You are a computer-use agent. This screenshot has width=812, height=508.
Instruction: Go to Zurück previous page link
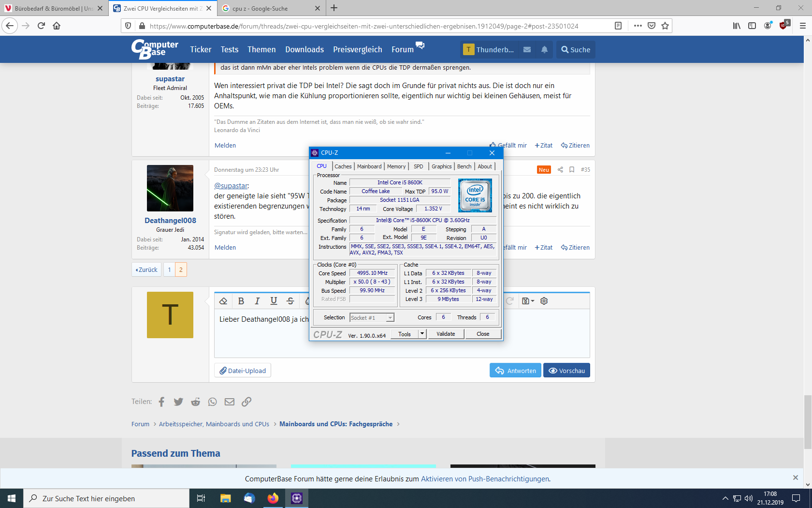coord(146,269)
